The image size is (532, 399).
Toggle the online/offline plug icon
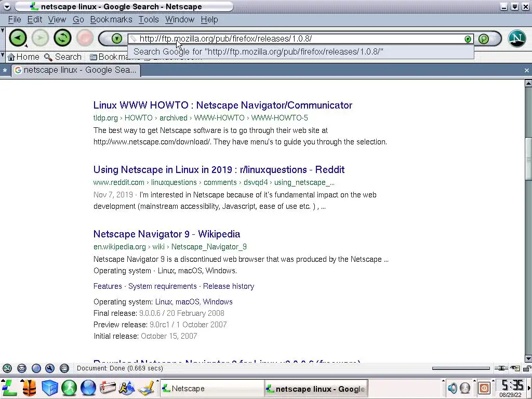tap(501, 368)
